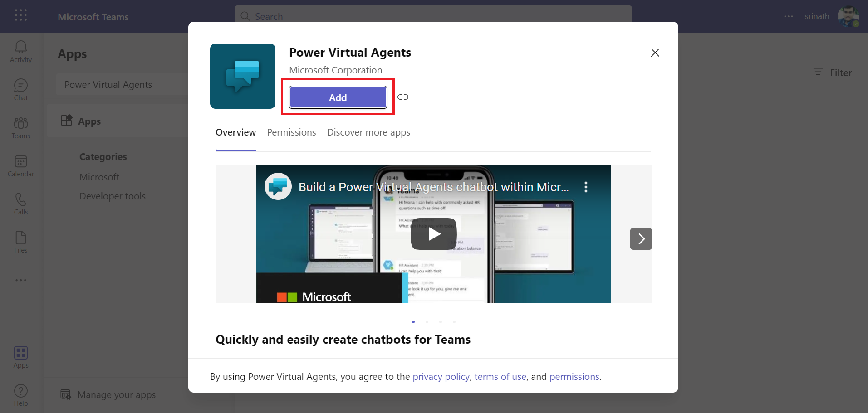Click the Add button for Power Virtual Agents
This screenshot has width=868, height=413.
(338, 97)
